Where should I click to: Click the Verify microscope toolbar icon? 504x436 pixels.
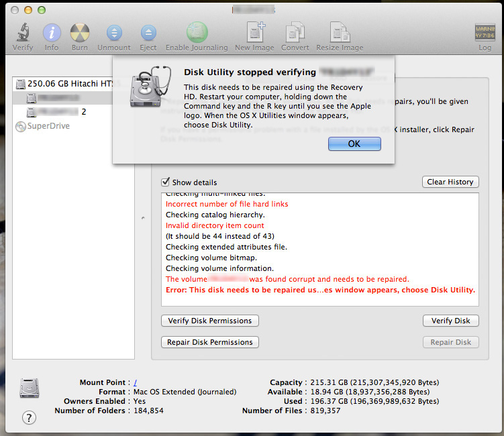pos(23,32)
